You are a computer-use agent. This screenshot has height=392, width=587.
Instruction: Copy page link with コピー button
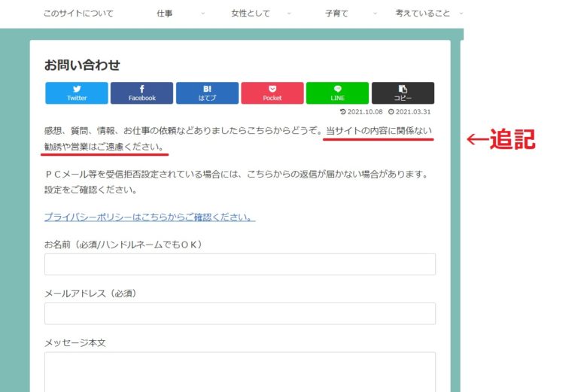403,93
